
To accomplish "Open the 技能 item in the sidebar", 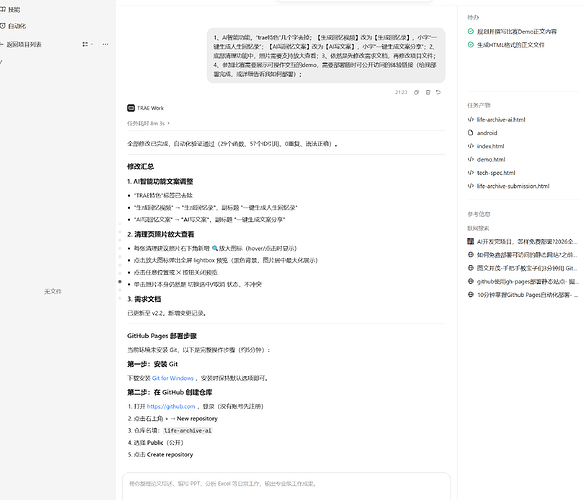I will tap(10, 10).
